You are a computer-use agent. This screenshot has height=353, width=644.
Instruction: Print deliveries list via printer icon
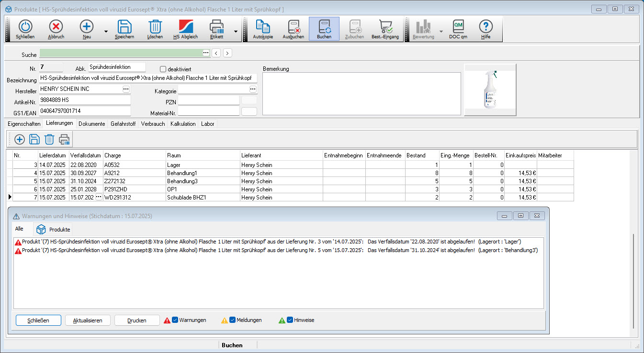[64, 139]
